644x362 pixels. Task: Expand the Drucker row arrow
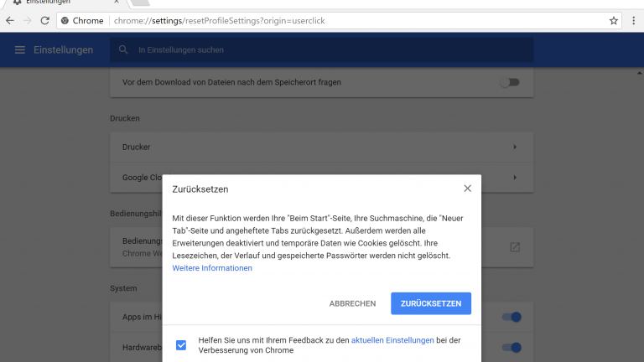point(515,147)
